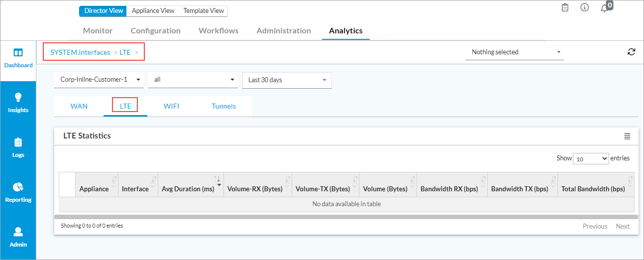Switch to Appliance View
The height and width of the screenshot is (260, 644).
pyautogui.click(x=153, y=11)
